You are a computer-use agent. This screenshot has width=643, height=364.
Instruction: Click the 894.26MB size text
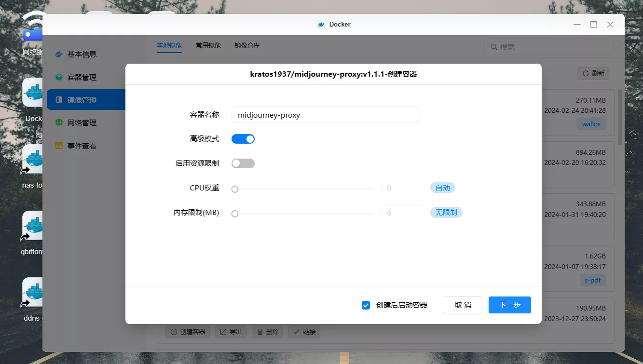590,152
